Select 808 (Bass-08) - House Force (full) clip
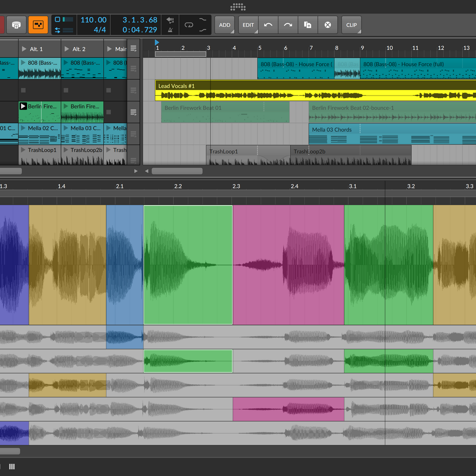The image size is (476, 476). (418, 68)
